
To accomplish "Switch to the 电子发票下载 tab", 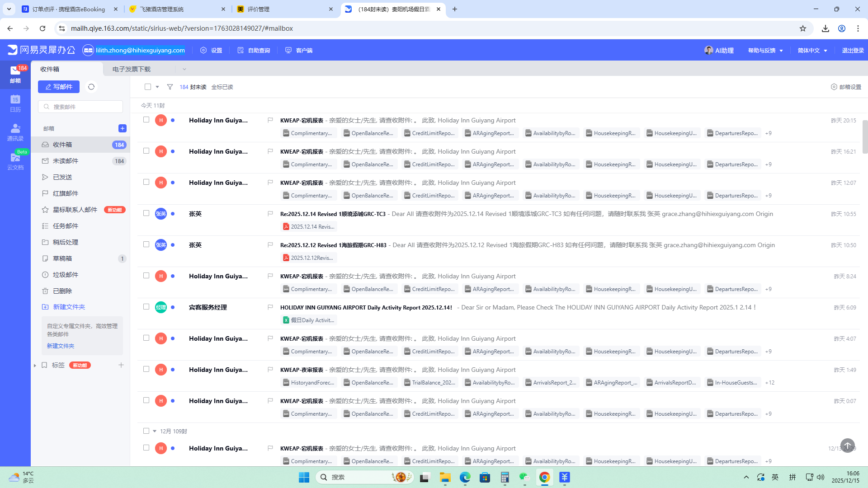I will (132, 69).
